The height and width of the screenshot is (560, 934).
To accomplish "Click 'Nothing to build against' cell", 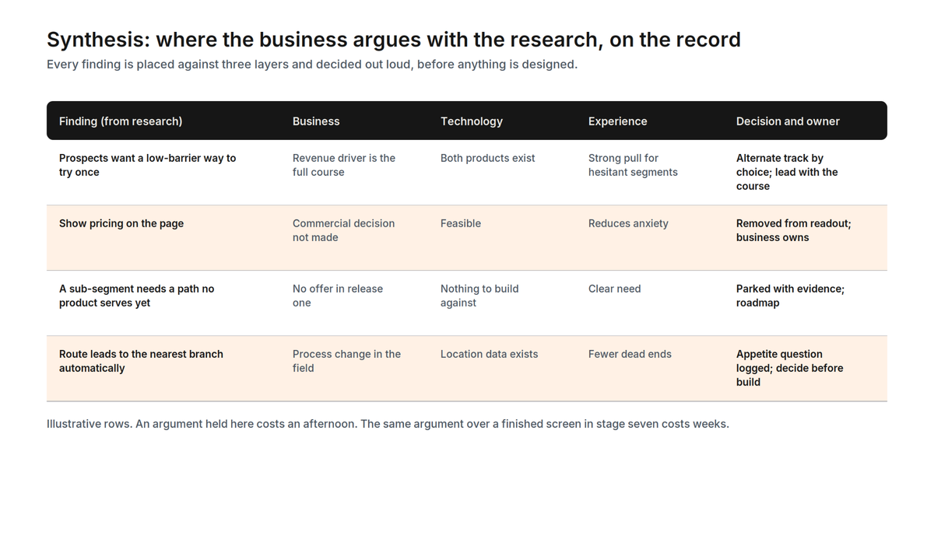I will [x=479, y=296].
